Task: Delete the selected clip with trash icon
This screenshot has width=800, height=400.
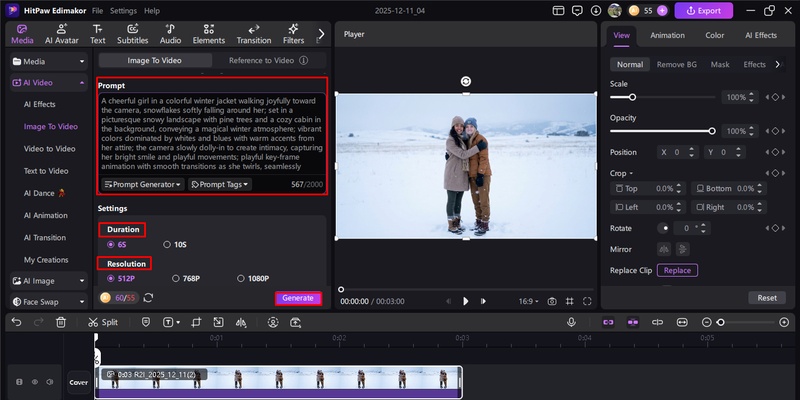Action: [x=61, y=322]
